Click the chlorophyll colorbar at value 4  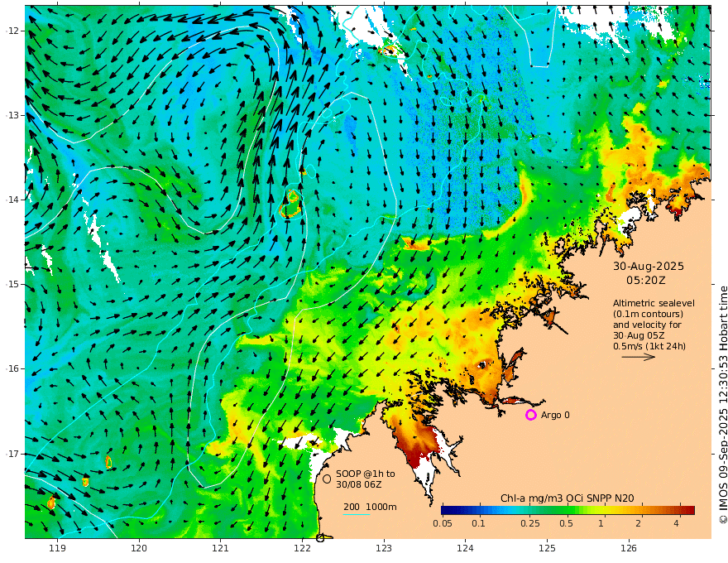coord(681,511)
